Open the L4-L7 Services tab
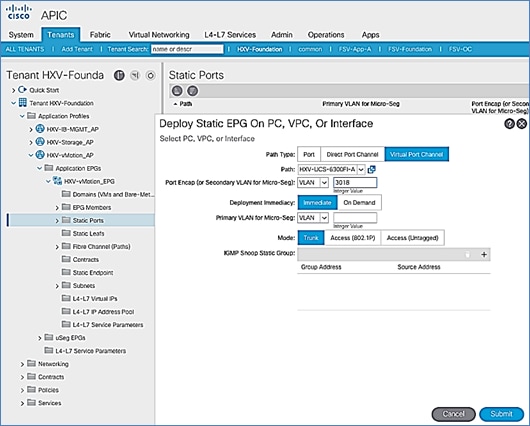The width and height of the screenshot is (530, 426). click(230, 34)
